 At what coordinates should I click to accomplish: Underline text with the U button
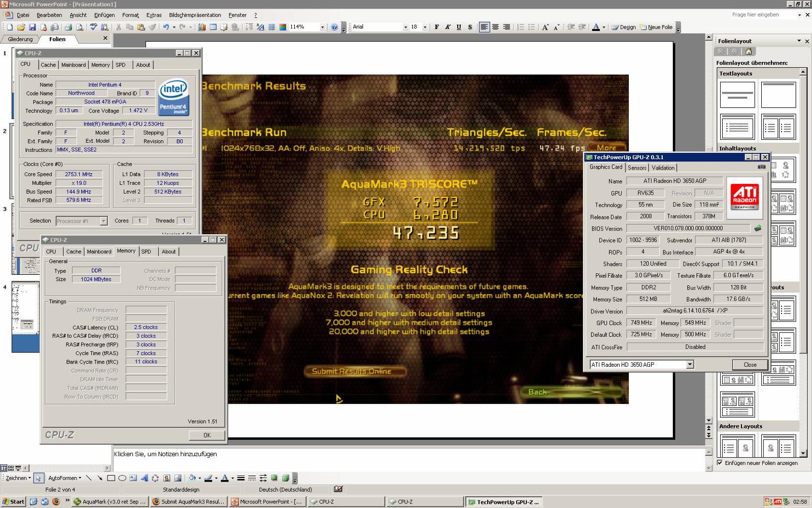[459, 27]
